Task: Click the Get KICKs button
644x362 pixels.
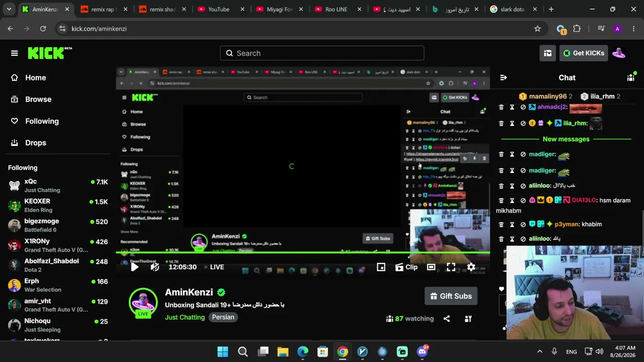Action: point(584,53)
